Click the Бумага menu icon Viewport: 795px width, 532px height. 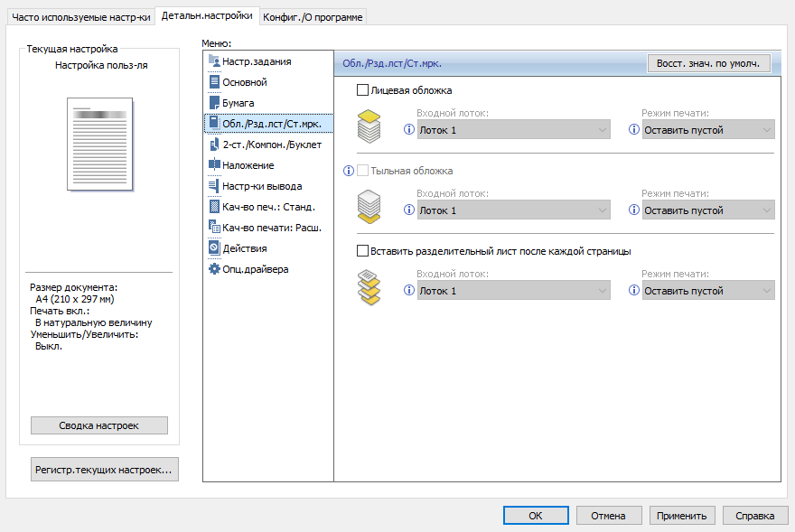pos(214,103)
